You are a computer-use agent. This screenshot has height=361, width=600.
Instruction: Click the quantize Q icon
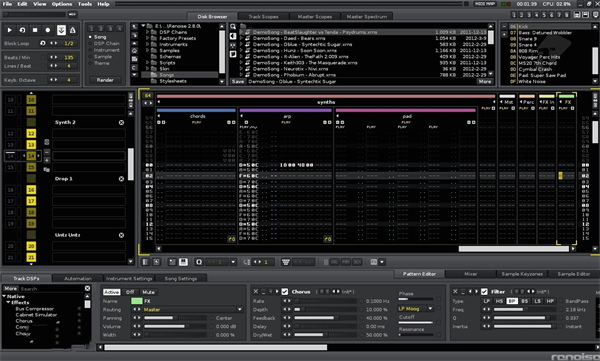[x=199, y=262]
